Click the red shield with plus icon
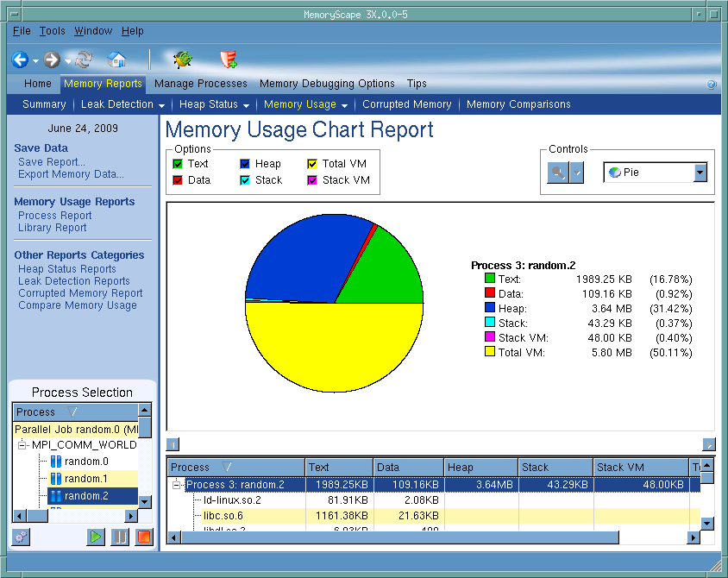The image size is (728, 578). tap(229, 60)
